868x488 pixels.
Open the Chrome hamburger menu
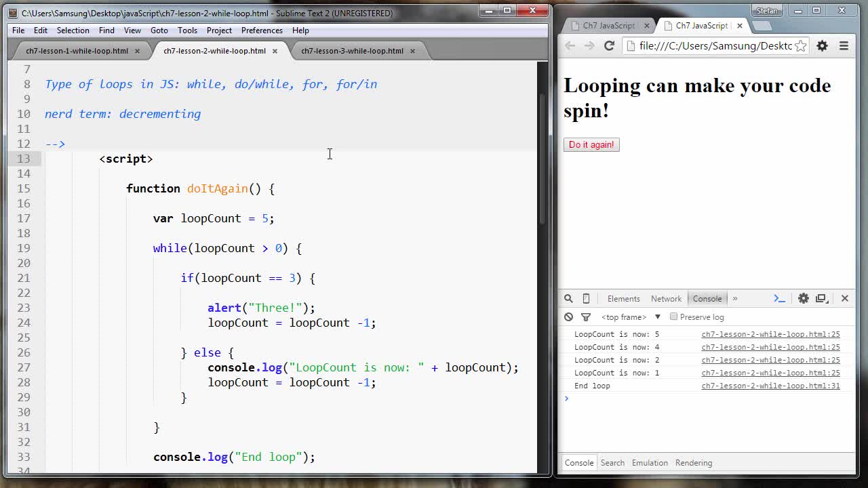click(844, 45)
